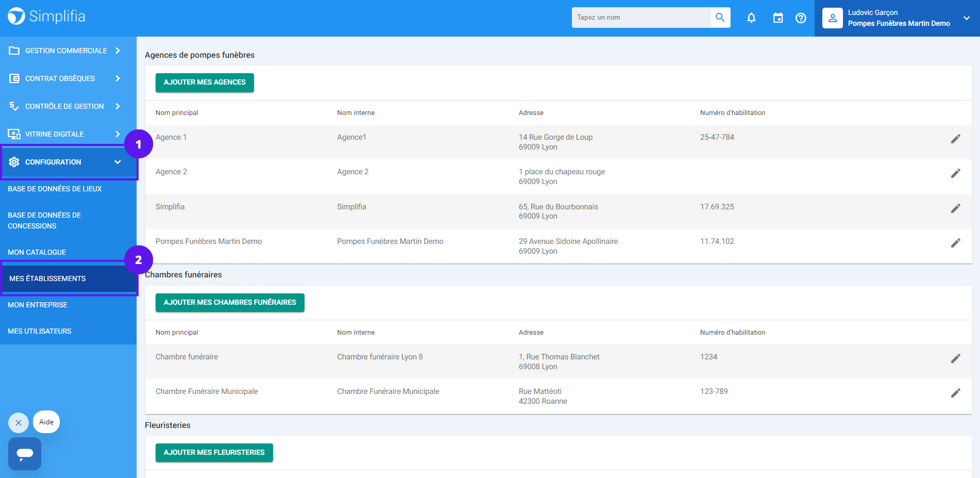This screenshot has width=980, height=478.
Task: Click the Simplifia logo
Action: coord(46,17)
